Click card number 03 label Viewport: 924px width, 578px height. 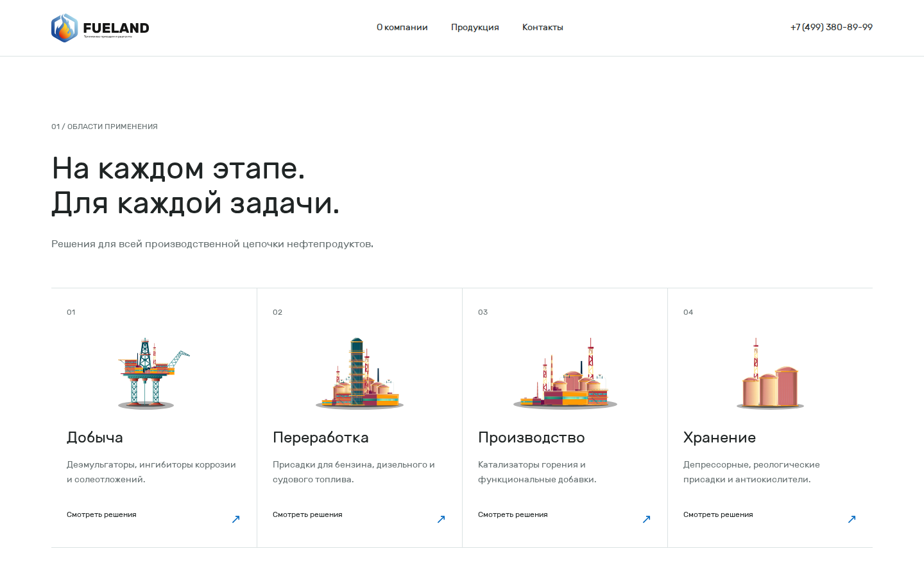[483, 312]
